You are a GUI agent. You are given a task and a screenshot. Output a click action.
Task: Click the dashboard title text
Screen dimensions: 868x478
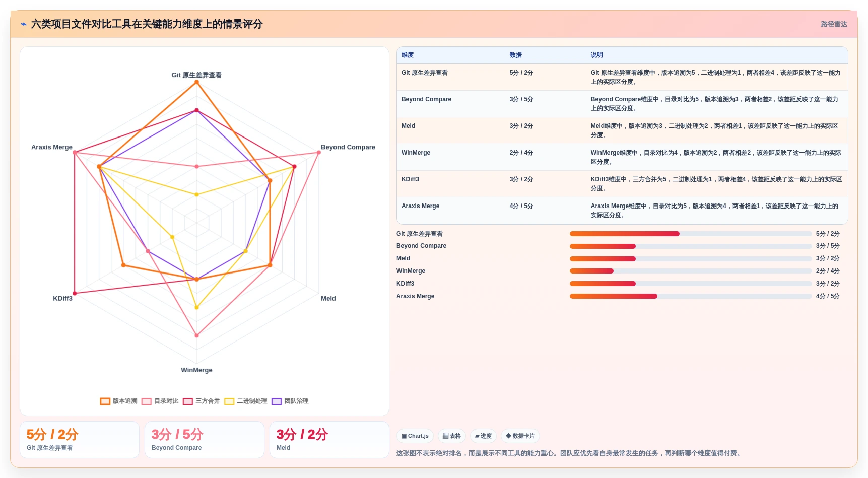[147, 24]
